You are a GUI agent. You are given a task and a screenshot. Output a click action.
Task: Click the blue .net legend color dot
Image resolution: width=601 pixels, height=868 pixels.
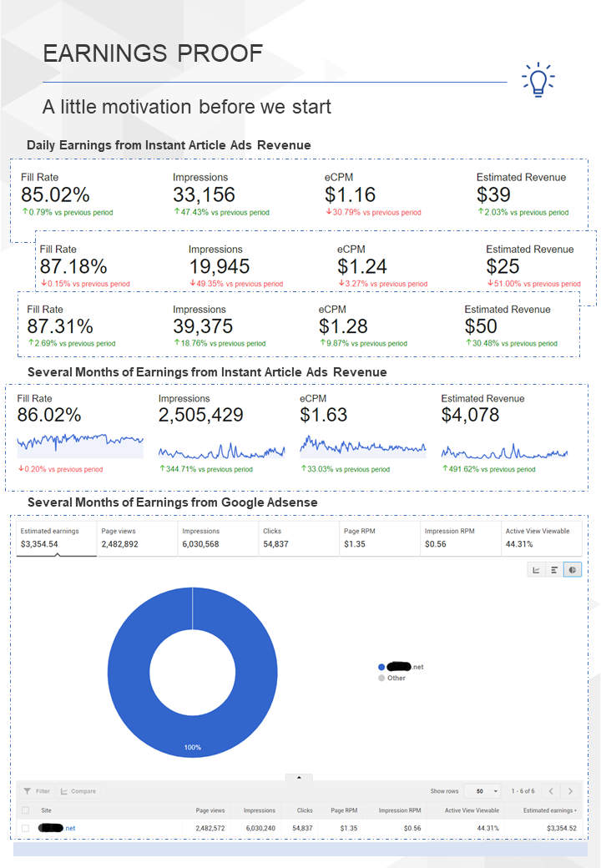[x=381, y=667]
